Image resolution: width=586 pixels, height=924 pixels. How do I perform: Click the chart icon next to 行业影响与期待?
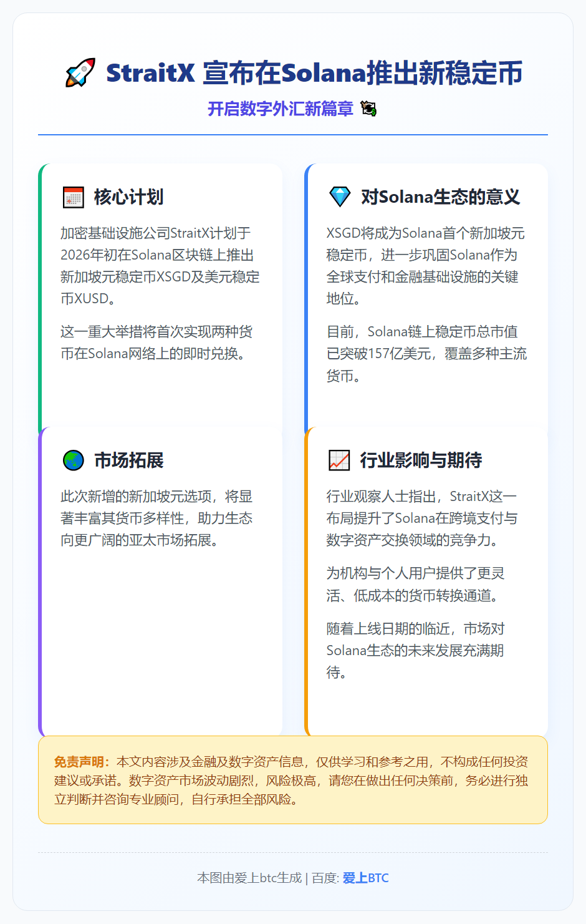pos(339,460)
